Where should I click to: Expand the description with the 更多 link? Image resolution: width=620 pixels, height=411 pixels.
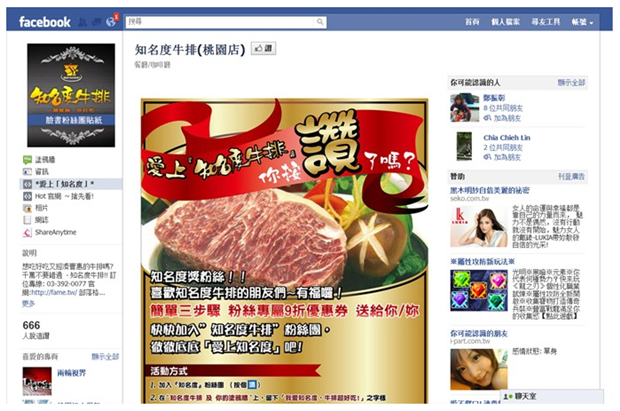28,303
